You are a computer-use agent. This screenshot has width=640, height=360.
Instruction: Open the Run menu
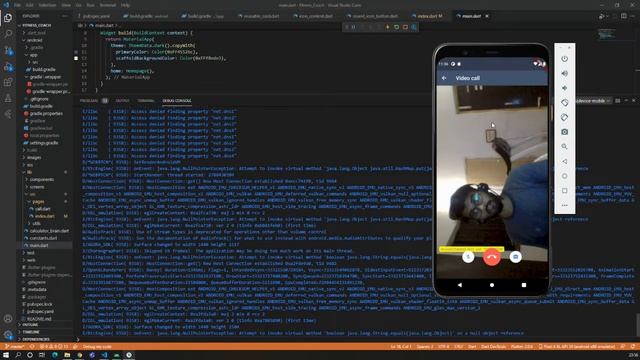[x=91, y=5]
